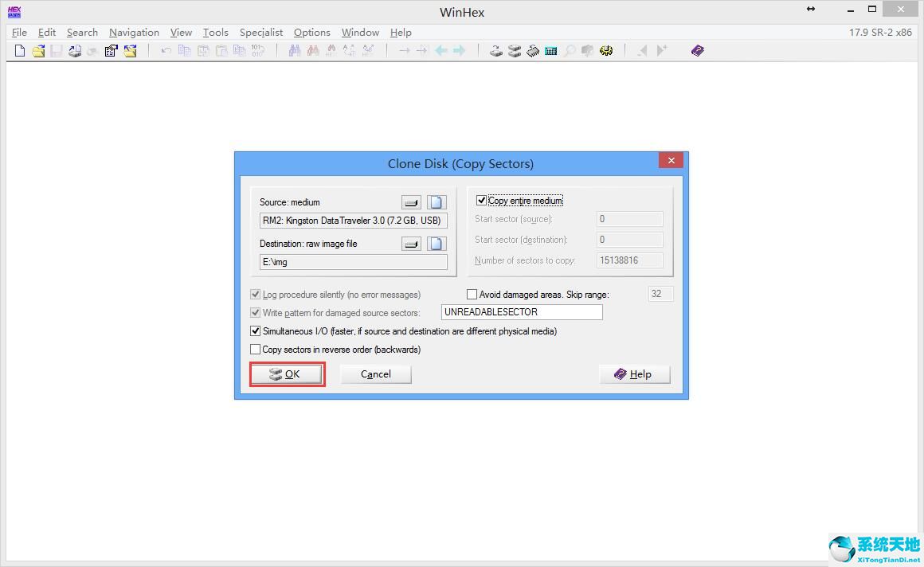Click the purple help book toolbar icon
Screen dimensions: 924x567
pos(698,51)
